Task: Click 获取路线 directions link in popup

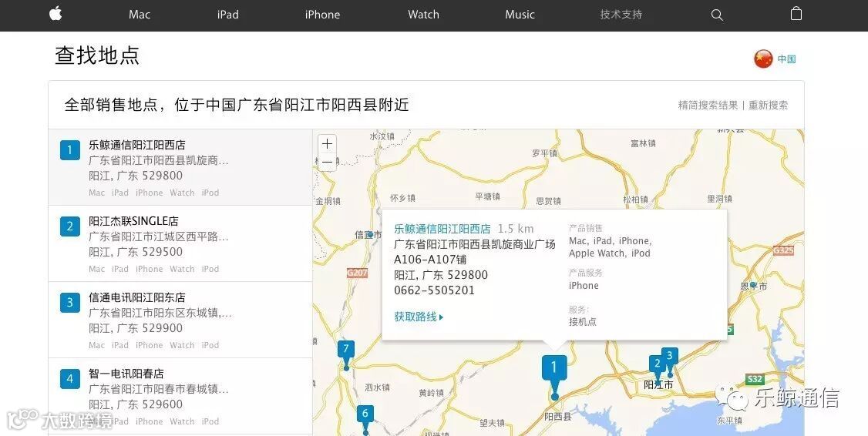Action: coord(419,317)
